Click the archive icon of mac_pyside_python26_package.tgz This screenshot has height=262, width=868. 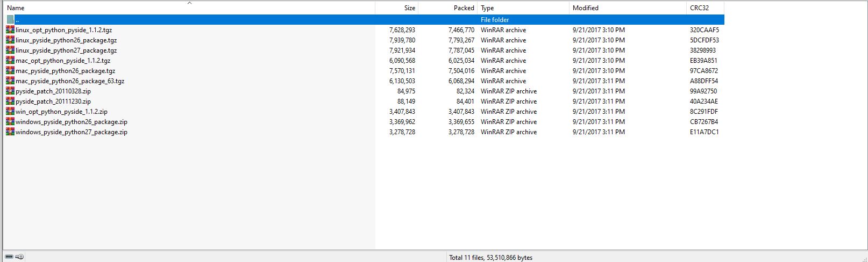(x=10, y=71)
